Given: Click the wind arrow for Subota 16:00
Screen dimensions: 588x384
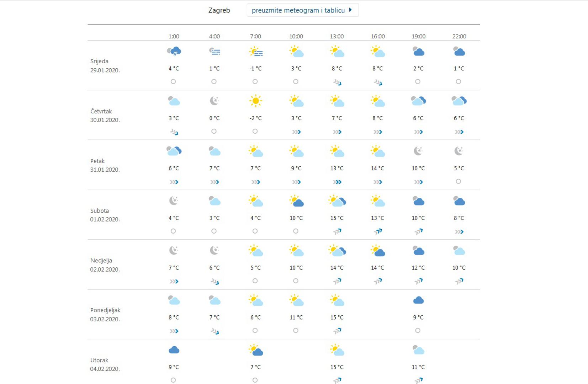Looking at the screenshot, I should (x=378, y=231).
